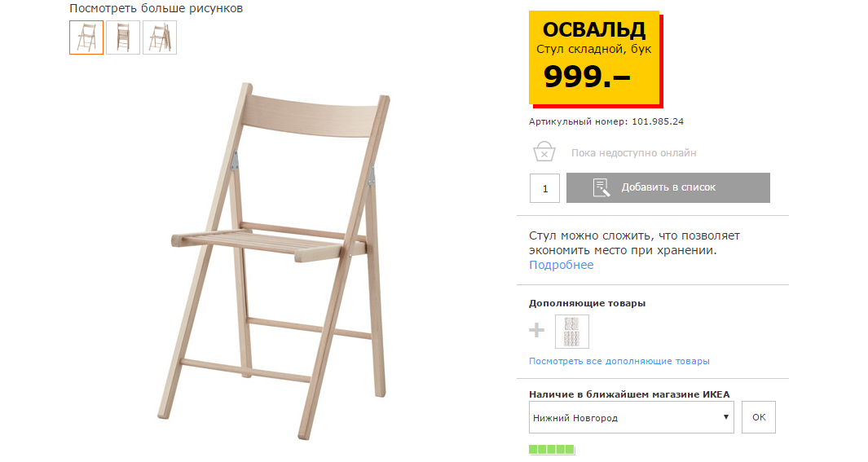Viewport: 868px width, 462px height.
Task: Open the Подробнее link
Action: pos(561,265)
